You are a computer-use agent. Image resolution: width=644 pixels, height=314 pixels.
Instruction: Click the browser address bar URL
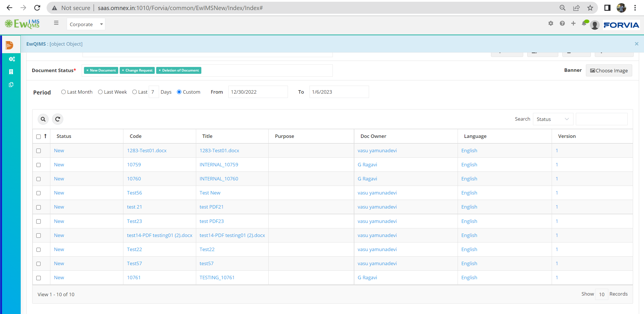click(180, 8)
